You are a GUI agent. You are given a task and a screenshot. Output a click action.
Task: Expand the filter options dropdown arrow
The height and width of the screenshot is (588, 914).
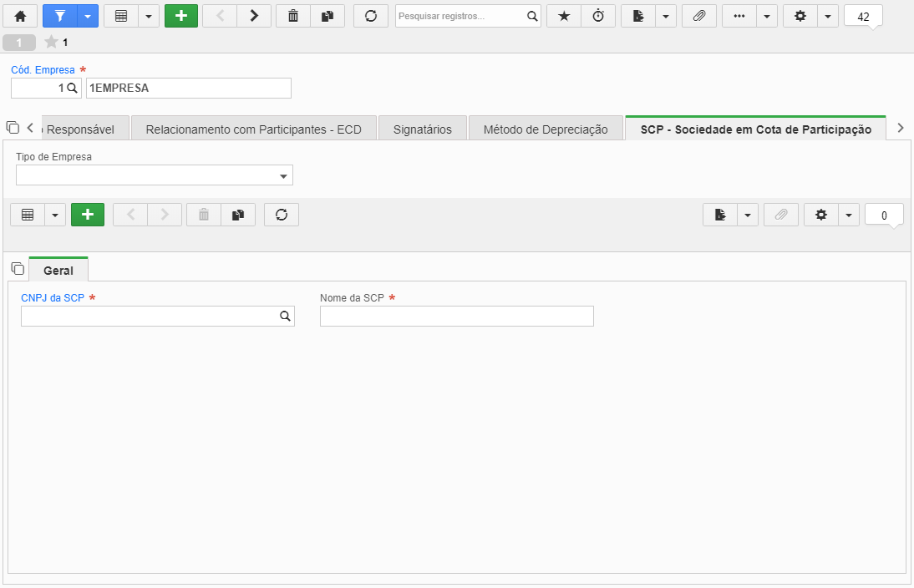coord(88,17)
